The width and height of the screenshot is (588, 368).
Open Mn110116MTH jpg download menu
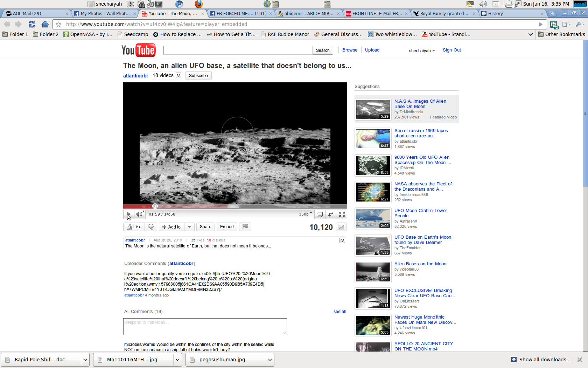(177, 360)
